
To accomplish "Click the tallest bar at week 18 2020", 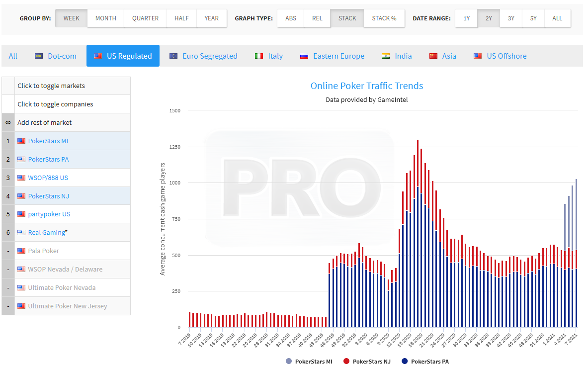I will [x=418, y=233].
